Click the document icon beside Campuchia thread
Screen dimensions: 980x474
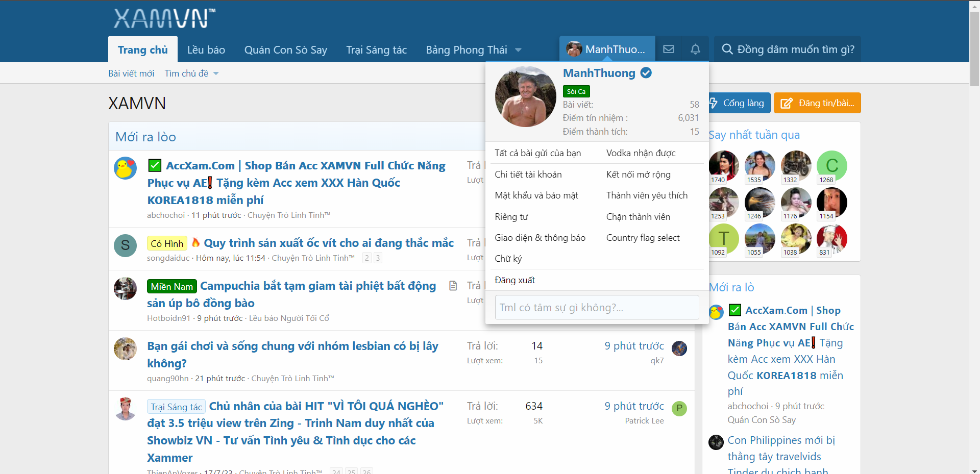coord(453,286)
